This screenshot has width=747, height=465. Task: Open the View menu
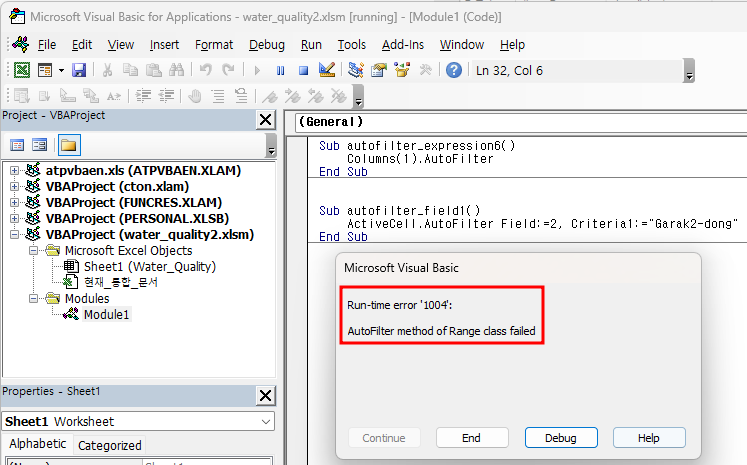pos(121,45)
